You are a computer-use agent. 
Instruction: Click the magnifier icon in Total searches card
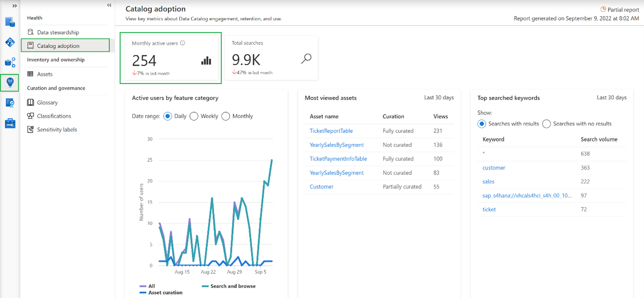306,59
